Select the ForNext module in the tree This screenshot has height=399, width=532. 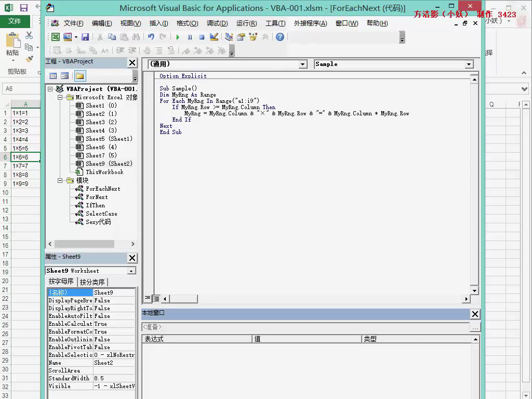pos(97,197)
